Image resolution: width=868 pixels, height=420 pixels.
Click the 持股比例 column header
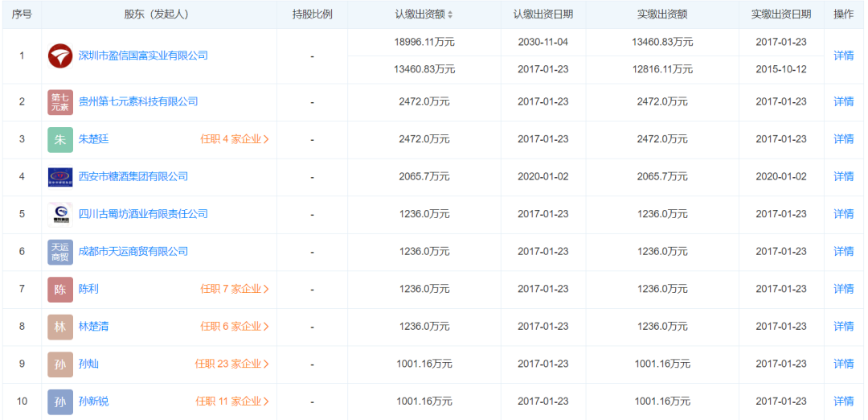click(312, 15)
